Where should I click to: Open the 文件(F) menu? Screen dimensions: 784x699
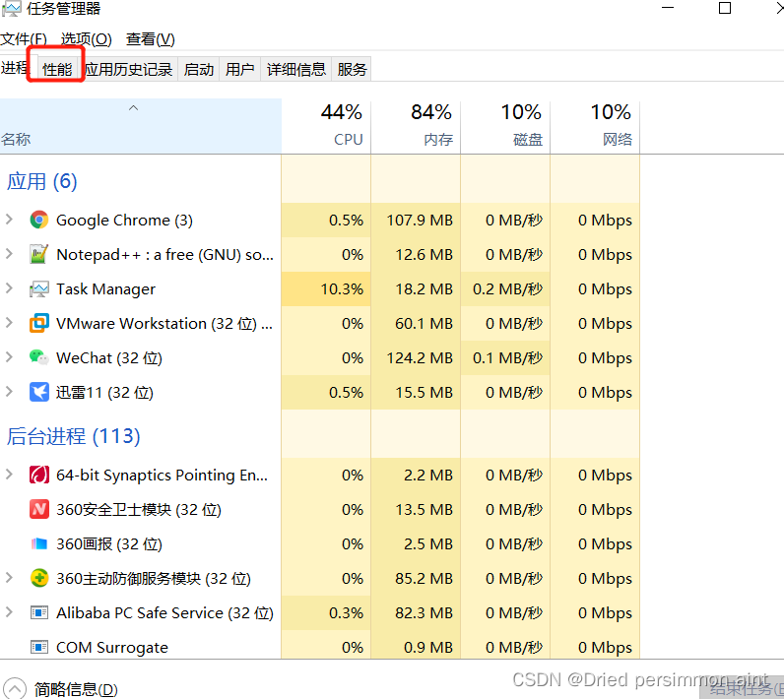(24, 39)
